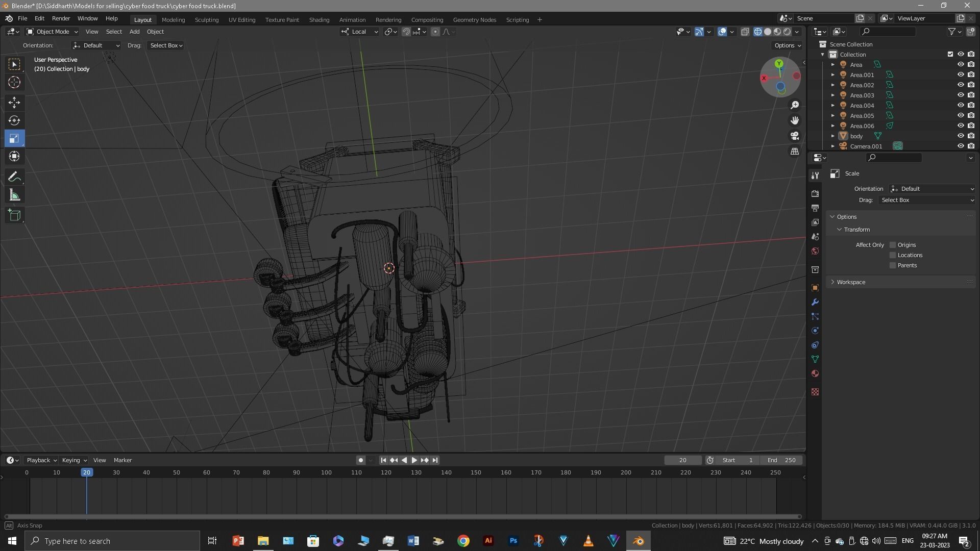The height and width of the screenshot is (551, 980).
Task: Enable Affect Only Locations checkbox
Action: tap(893, 255)
